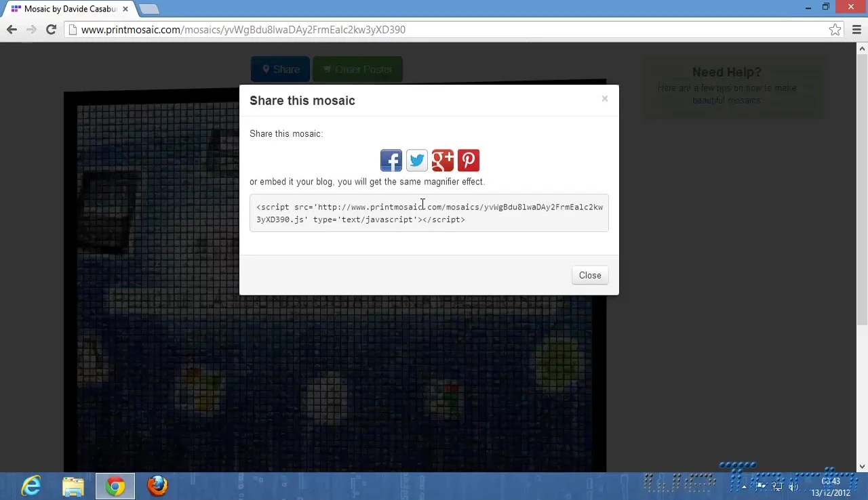Refresh the printmosaic.com page
The image size is (868, 500).
tap(51, 29)
